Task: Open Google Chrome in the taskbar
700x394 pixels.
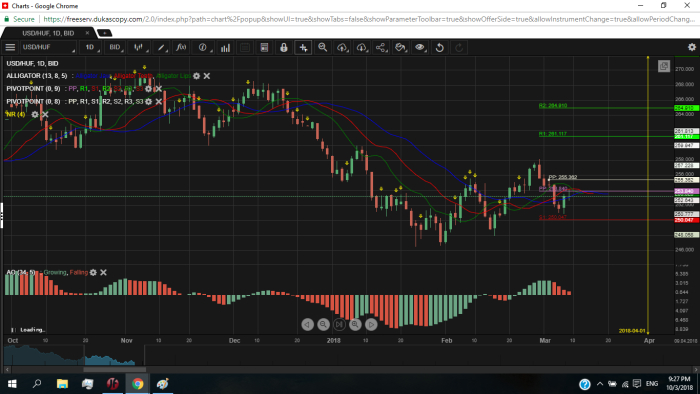Action: click(138, 384)
